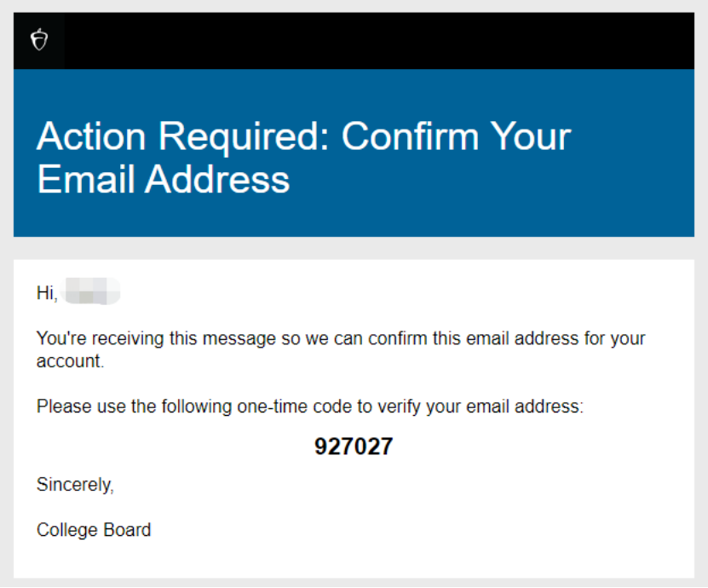The image size is (708, 588).
Task: Click the word "account." in the body
Action: [70, 361]
